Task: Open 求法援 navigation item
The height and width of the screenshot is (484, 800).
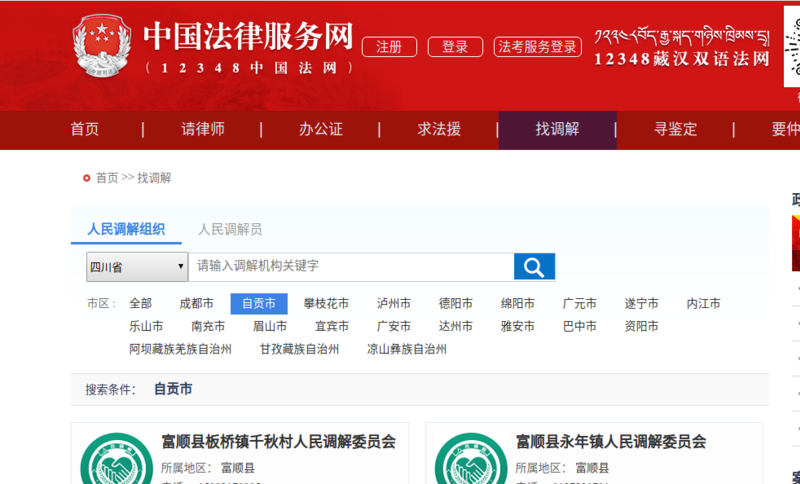Action: point(439,129)
